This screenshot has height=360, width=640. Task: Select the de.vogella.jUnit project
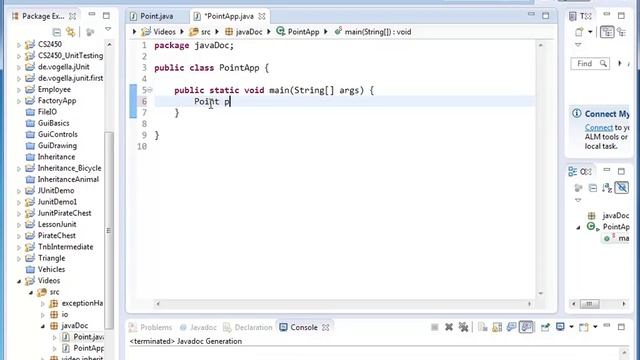tap(63, 67)
